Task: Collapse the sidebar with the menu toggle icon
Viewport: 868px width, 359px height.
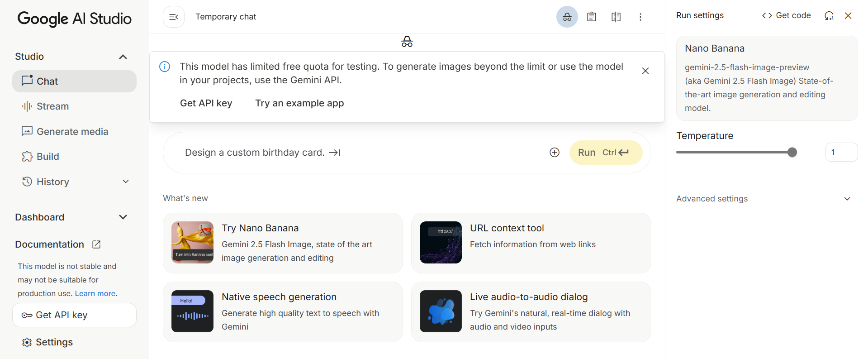Action: click(x=174, y=17)
